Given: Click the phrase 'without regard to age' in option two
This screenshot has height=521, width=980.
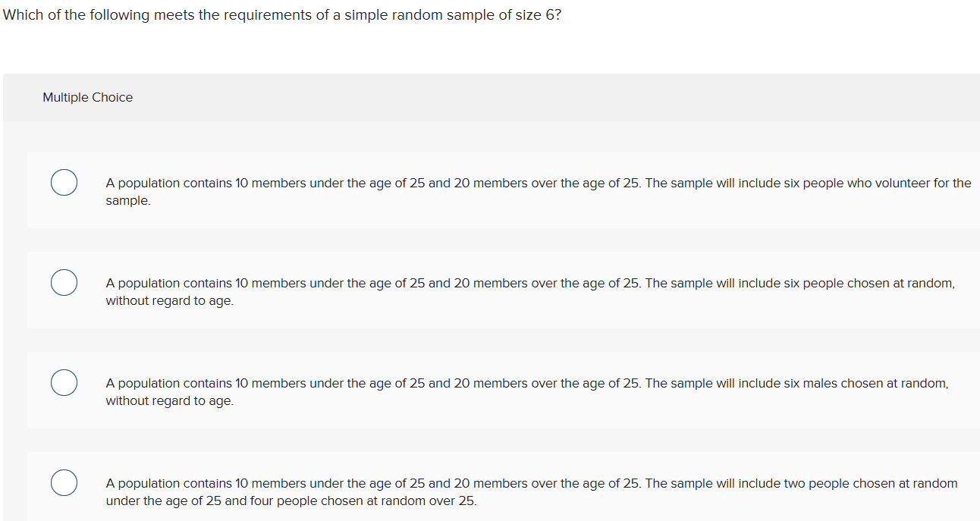Looking at the screenshot, I should tap(168, 300).
